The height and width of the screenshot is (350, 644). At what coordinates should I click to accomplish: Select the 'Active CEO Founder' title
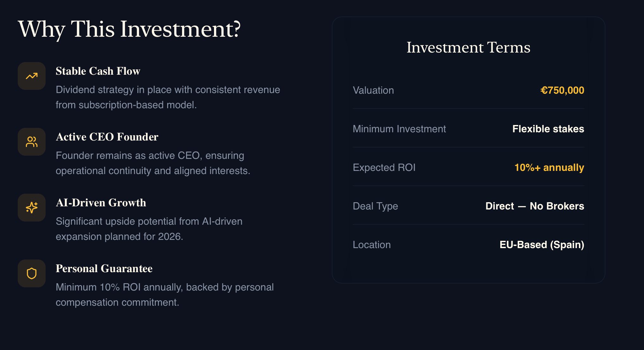(107, 137)
